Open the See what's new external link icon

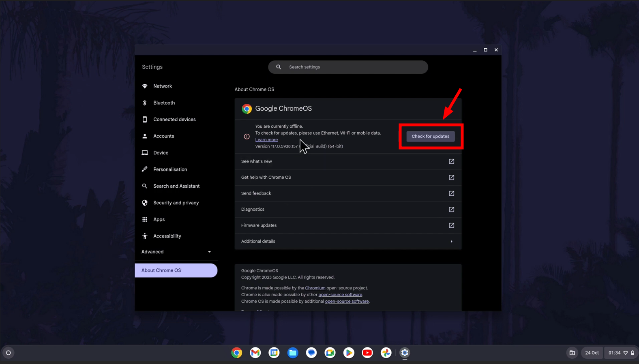[451, 161]
